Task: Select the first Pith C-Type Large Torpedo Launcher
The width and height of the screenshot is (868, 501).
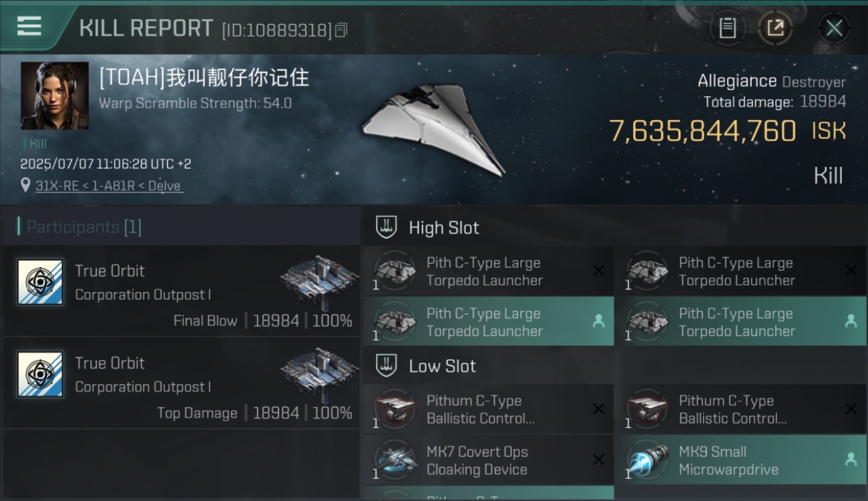Action: point(488,271)
